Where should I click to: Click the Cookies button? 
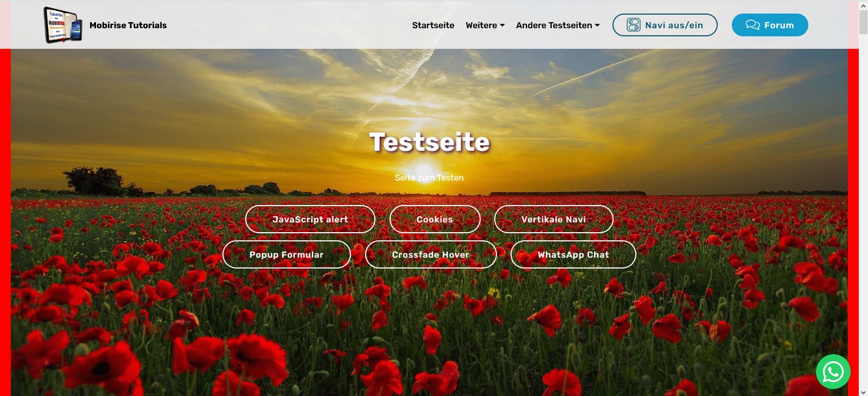click(435, 219)
